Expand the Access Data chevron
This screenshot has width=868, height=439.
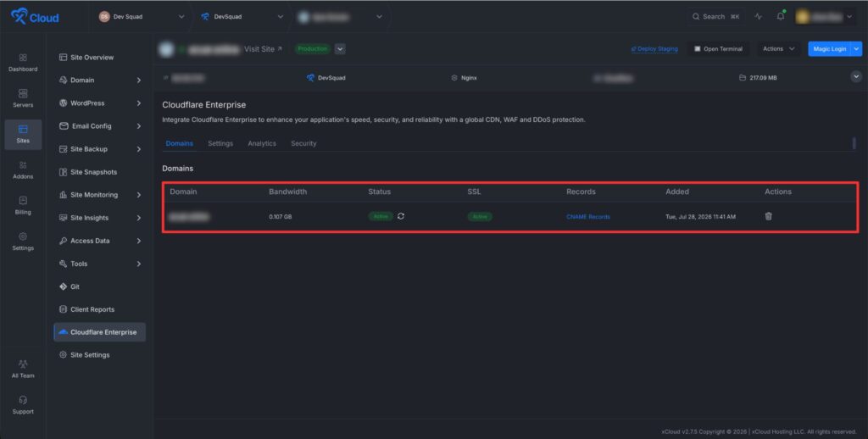[138, 241]
